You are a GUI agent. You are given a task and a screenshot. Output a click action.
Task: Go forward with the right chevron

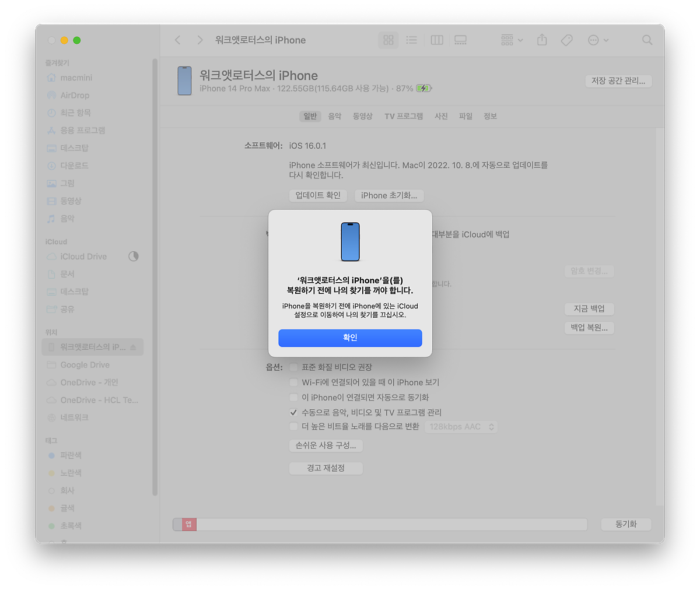(200, 40)
